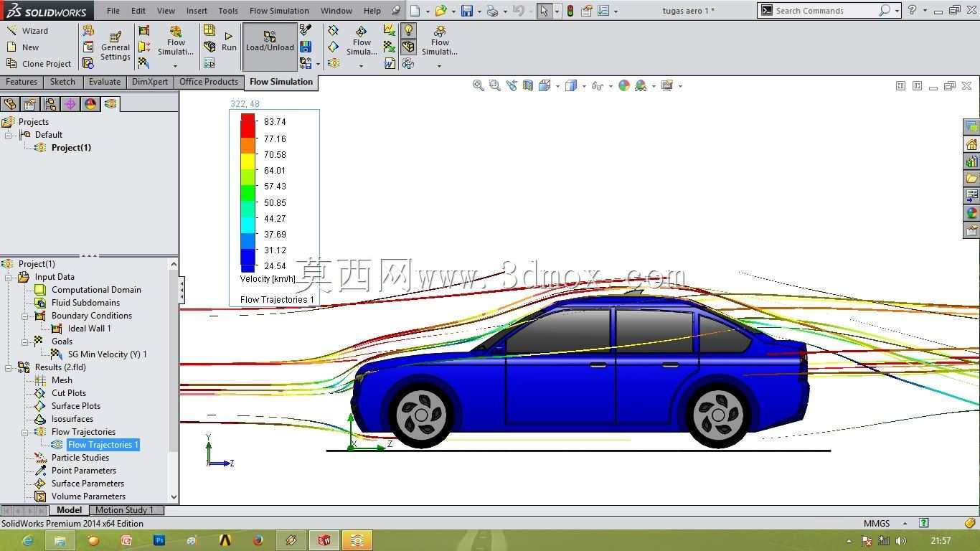Open the Tools menu
Screen dimensions: 980x551
[x=228, y=11]
